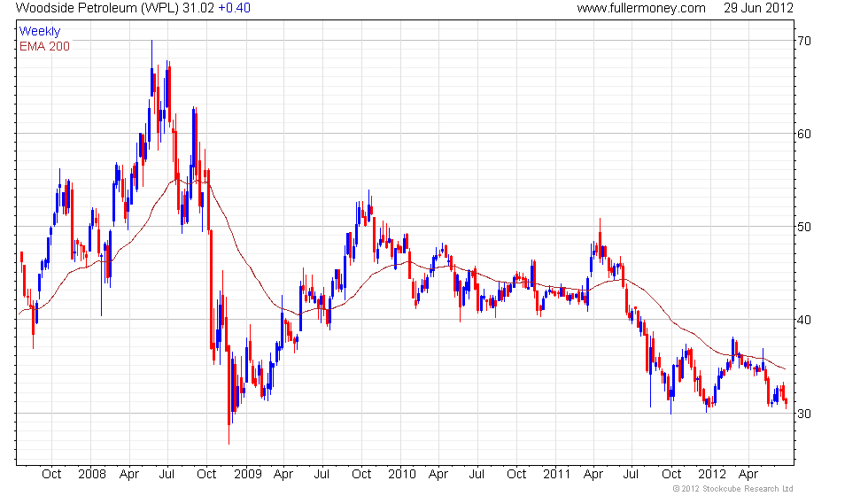Click the '+0.40' change value

click(234, 8)
